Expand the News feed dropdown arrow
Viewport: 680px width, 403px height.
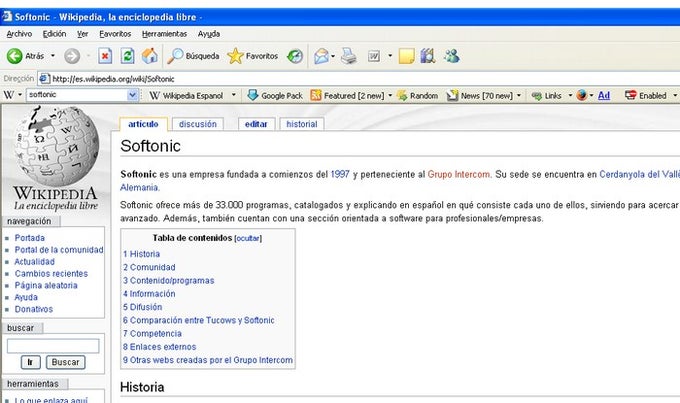tap(519, 95)
